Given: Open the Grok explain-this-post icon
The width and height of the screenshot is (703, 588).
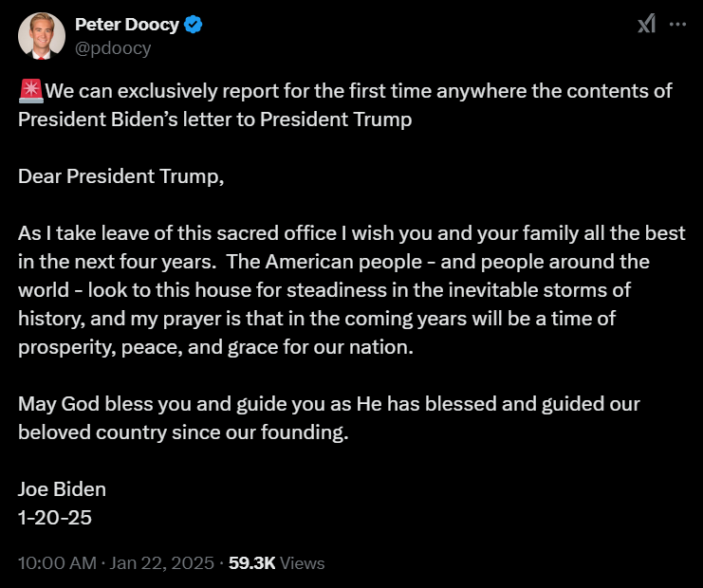Looking at the screenshot, I should pyautogui.click(x=646, y=24).
